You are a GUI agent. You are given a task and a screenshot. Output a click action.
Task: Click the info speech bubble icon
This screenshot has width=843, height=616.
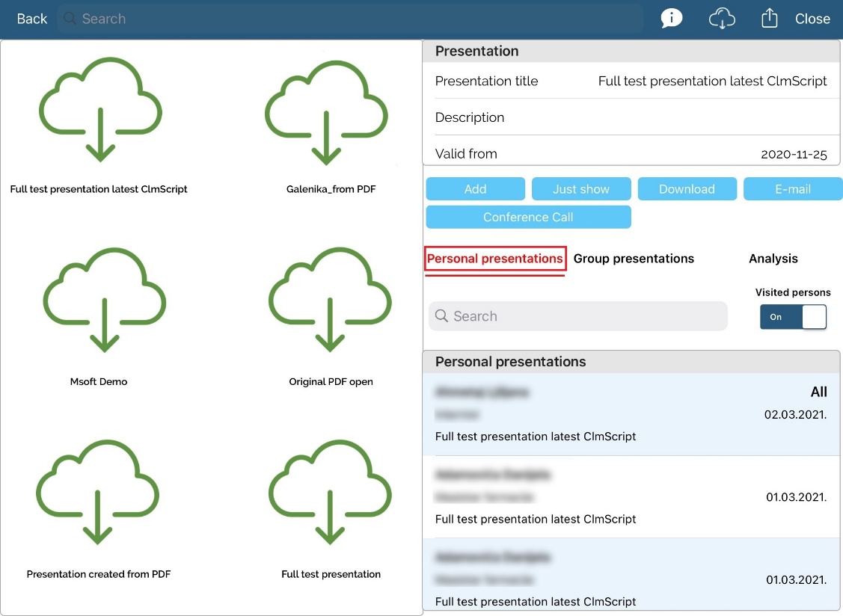671,19
